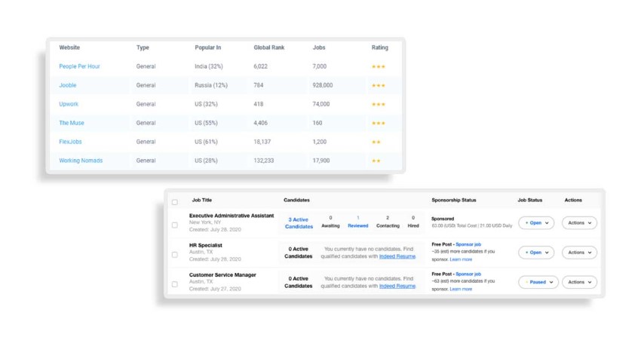
Task: Click the three-star rating for The Muse
Action: pyautogui.click(x=379, y=123)
